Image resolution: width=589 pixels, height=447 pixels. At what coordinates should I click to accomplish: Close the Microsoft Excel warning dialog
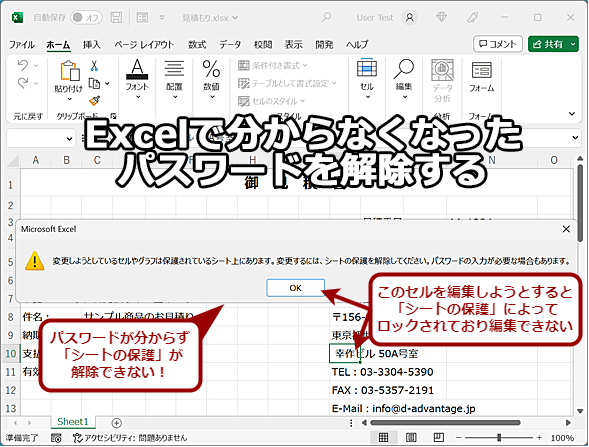click(x=566, y=229)
